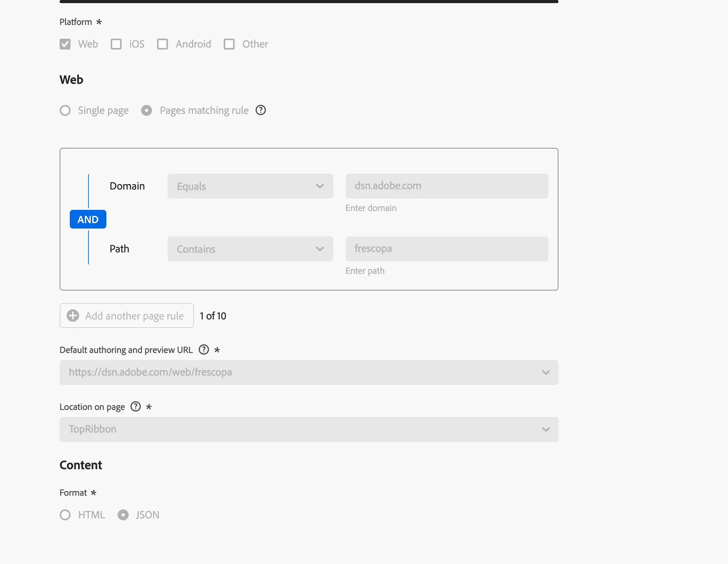Open help icon for Location on page

136,406
